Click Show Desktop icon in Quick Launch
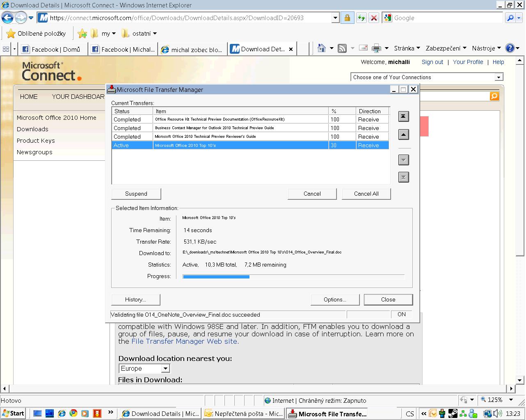This screenshot has width=526, height=420. [37, 413]
